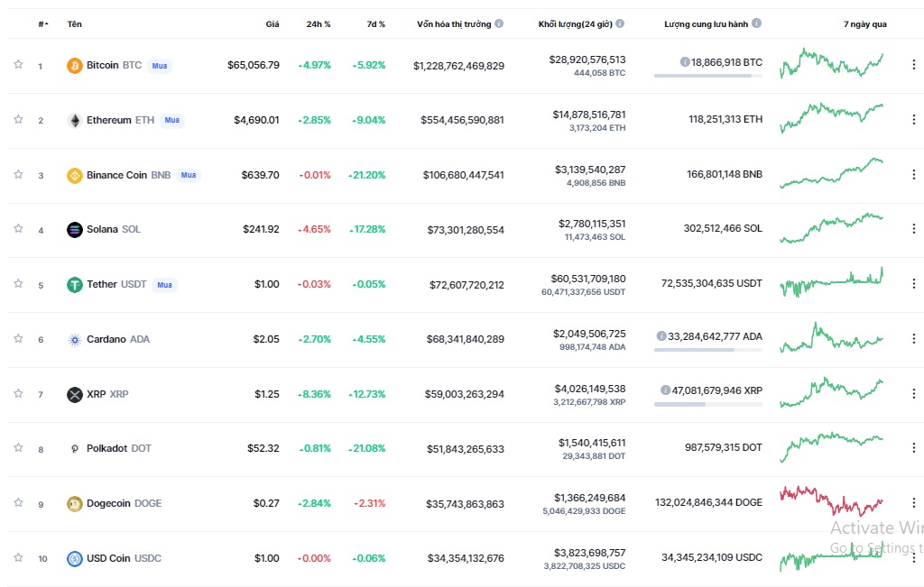Toggle the watchlist star for Bitcoin
Screen dimensions: 924x587
coord(18,65)
